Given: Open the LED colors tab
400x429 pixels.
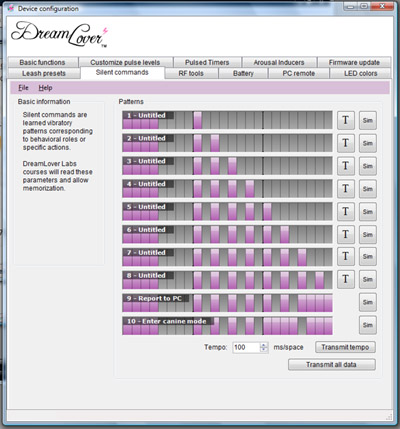Looking at the screenshot, I should pos(360,73).
